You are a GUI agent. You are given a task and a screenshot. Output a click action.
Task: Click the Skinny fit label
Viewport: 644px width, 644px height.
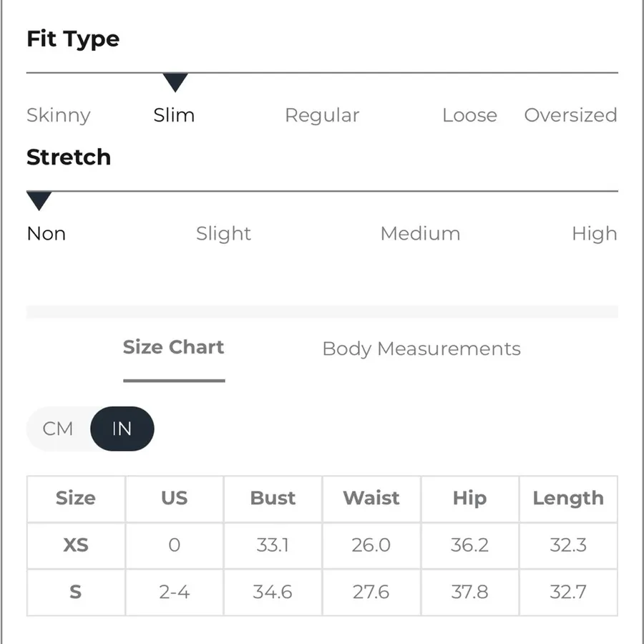(59, 115)
